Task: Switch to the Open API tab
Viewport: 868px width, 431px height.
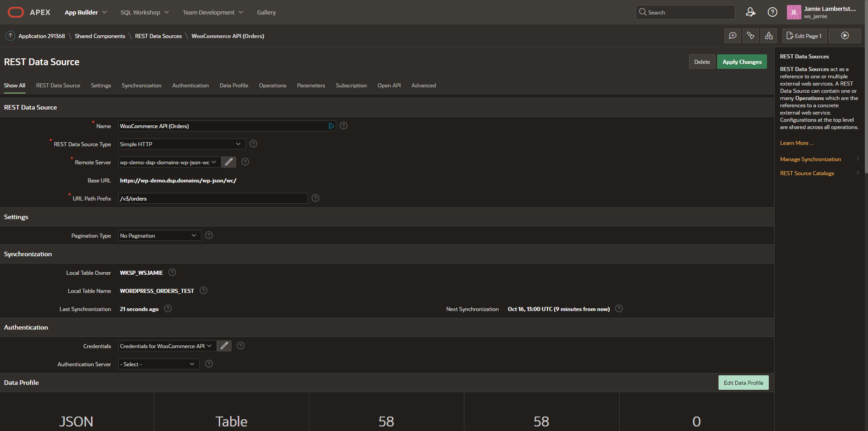Action: click(x=389, y=85)
